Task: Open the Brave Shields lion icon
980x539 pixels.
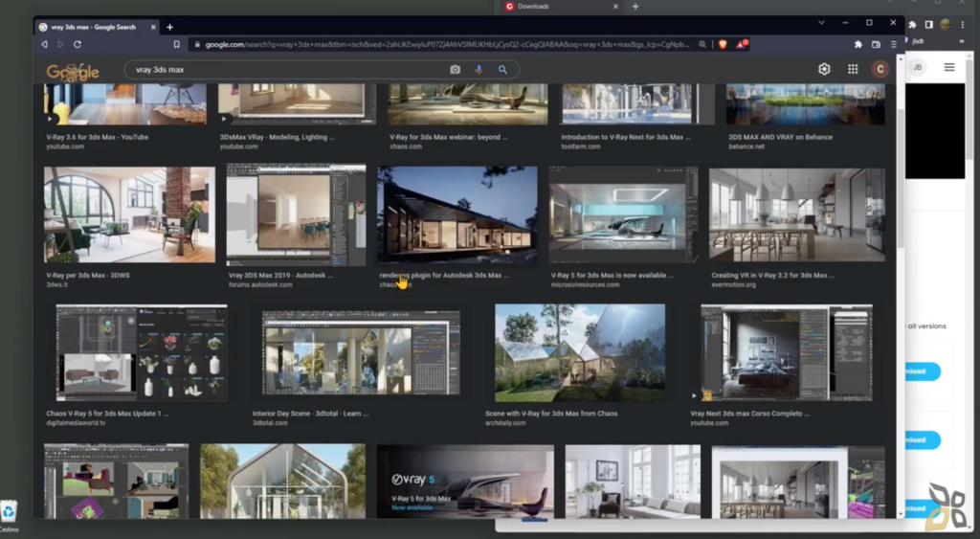Action: tap(724, 44)
